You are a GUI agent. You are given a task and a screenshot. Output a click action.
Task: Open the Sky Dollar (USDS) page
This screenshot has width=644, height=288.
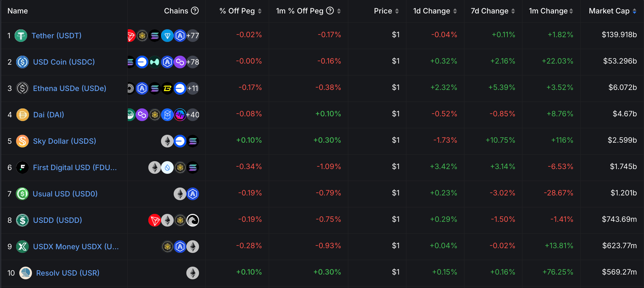tap(64, 141)
